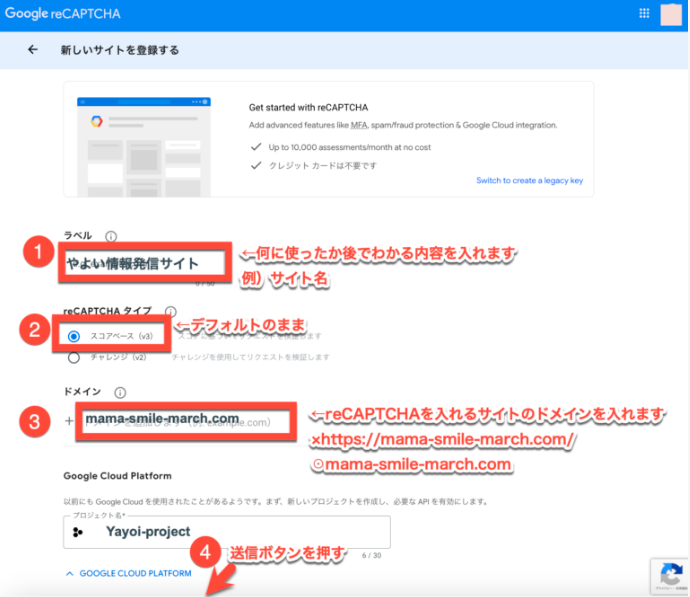Screen dimensions: 690x597
Task: Show info for reCAPTCHA タイプ
Action: tap(171, 312)
